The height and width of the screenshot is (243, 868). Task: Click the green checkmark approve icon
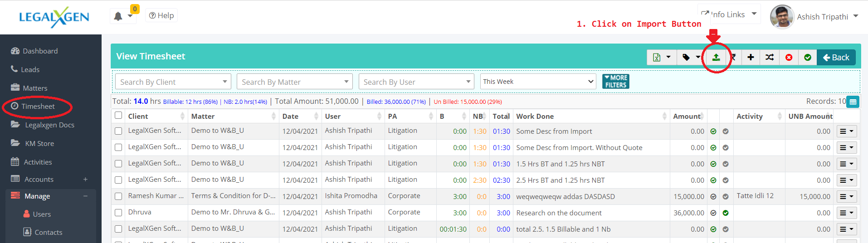tap(807, 58)
